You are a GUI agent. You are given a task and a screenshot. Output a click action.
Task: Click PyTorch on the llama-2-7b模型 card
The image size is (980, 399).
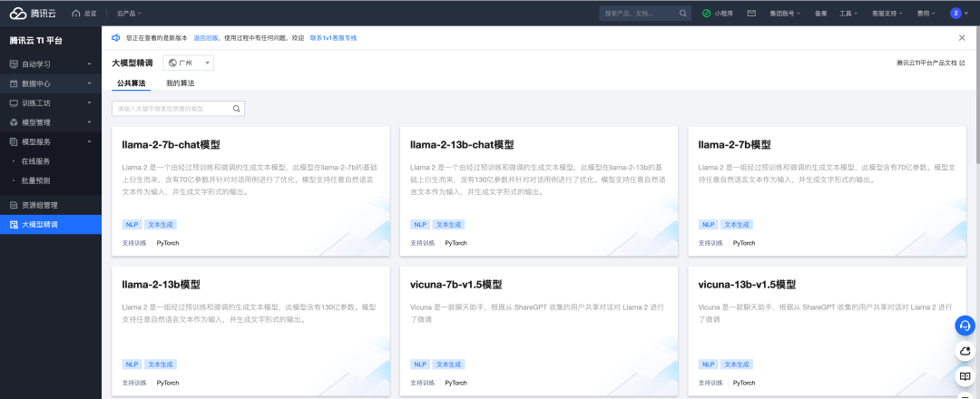[x=744, y=243]
